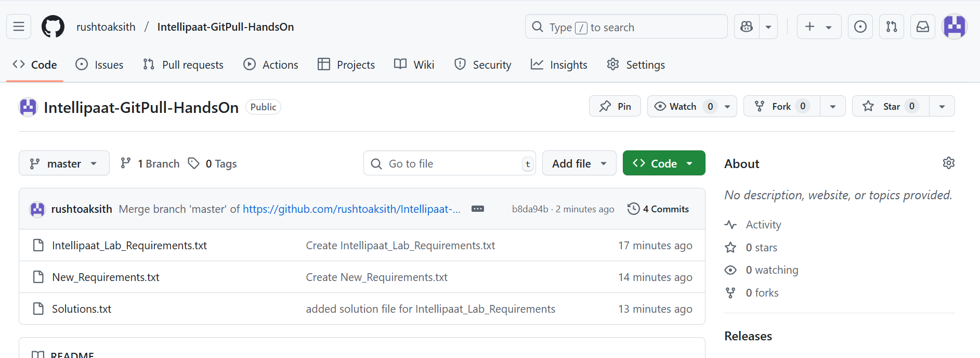Open the Add file dropdown
This screenshot has width=980, height=358.
tap(579, 163)
